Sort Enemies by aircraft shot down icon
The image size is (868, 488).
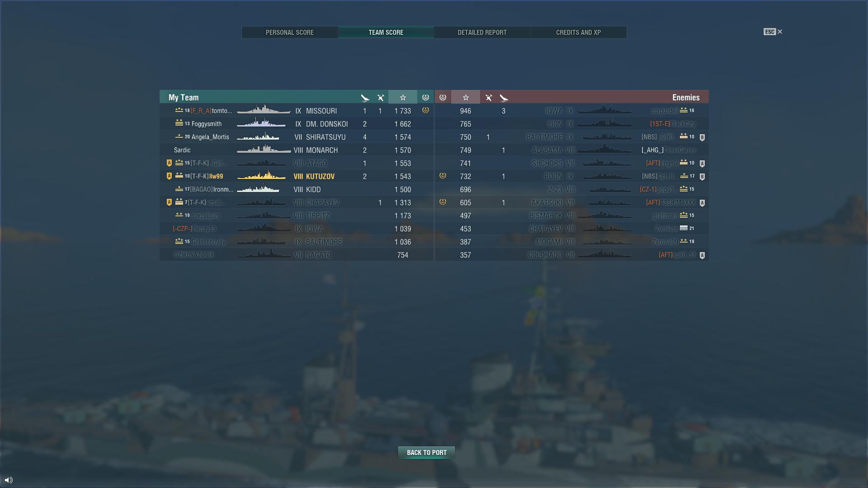(x=488, y=98)
